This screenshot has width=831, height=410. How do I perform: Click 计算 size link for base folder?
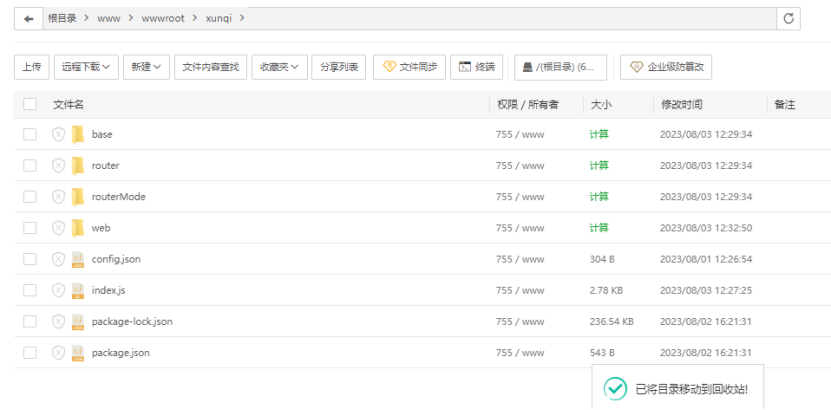[x=599, y=134]
